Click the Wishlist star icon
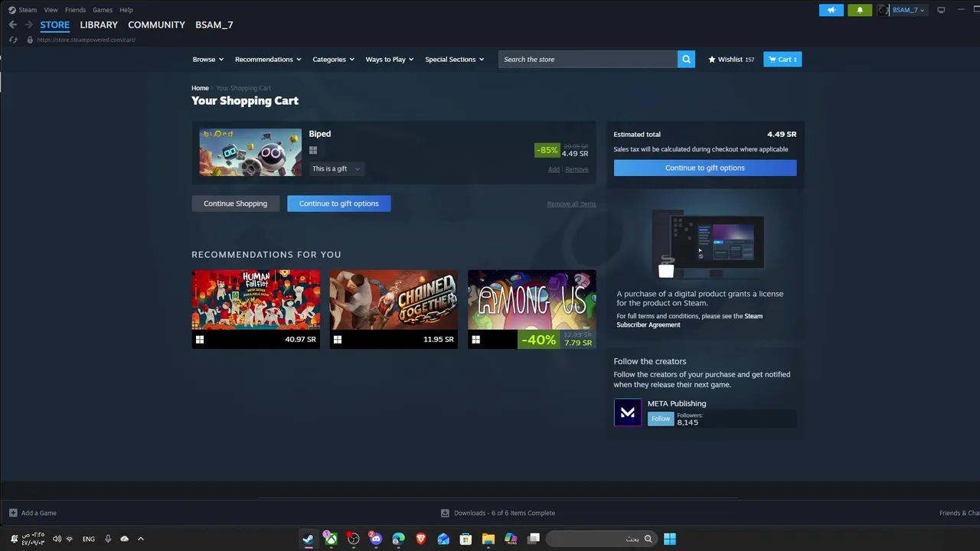Screen dimensions: 980x551 [x=712, y=59]
